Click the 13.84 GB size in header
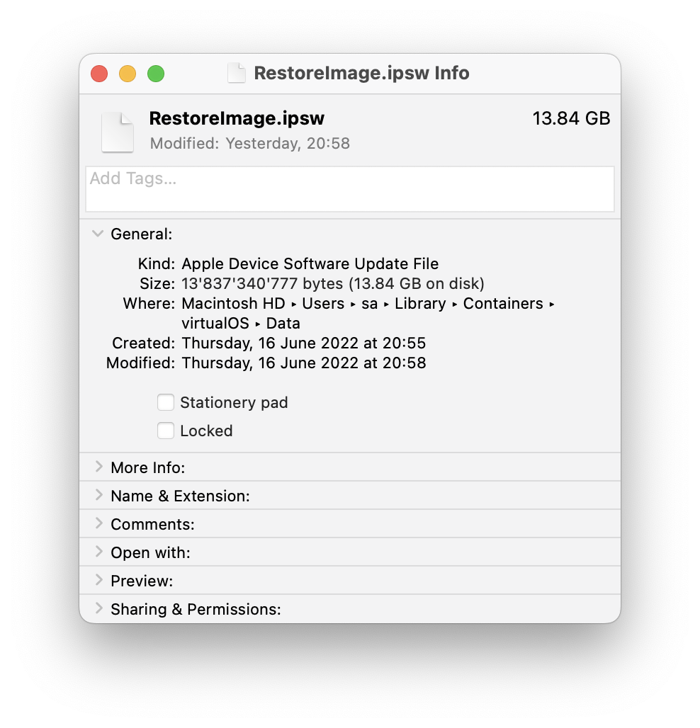Viewport: 700px width, 728px height. click(x=571, y=118)
